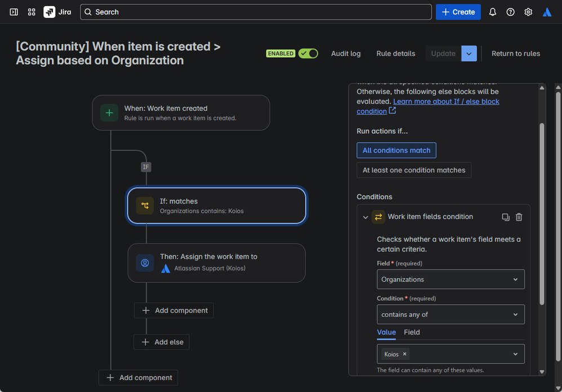
Task: Open the app switcher grid icon
Action: pos(32,12)
